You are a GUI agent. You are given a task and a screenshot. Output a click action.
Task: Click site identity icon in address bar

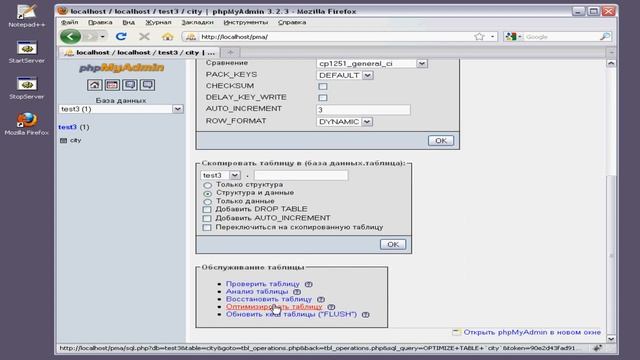pyautogui.click(x=191, y=37)
